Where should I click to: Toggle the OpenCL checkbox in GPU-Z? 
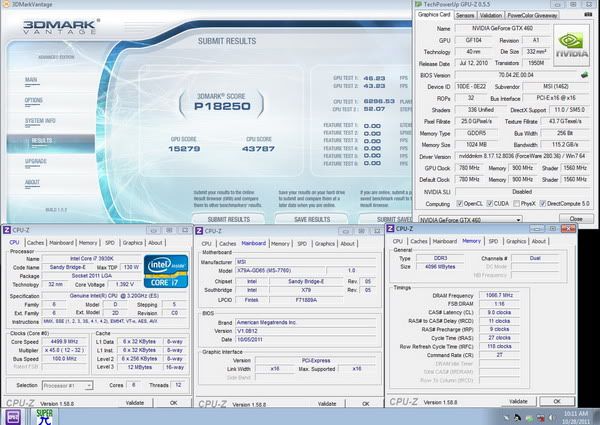[460, 204]
